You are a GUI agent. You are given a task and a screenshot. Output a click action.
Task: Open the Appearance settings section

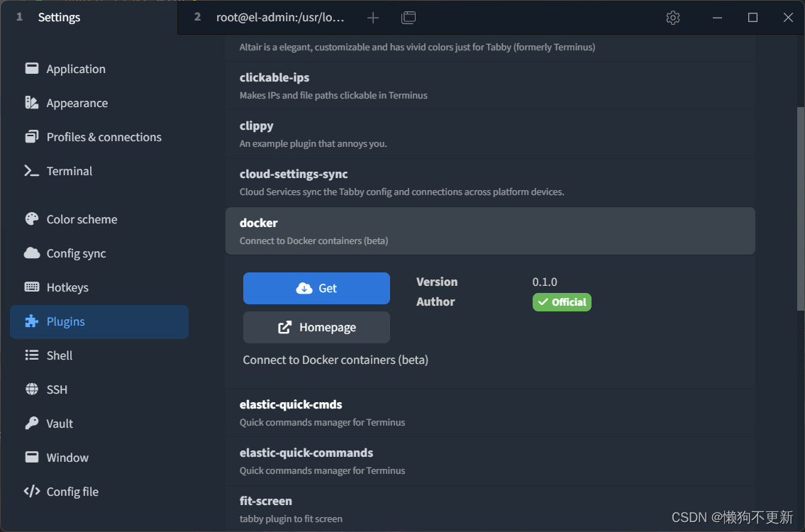click(99, 103)
